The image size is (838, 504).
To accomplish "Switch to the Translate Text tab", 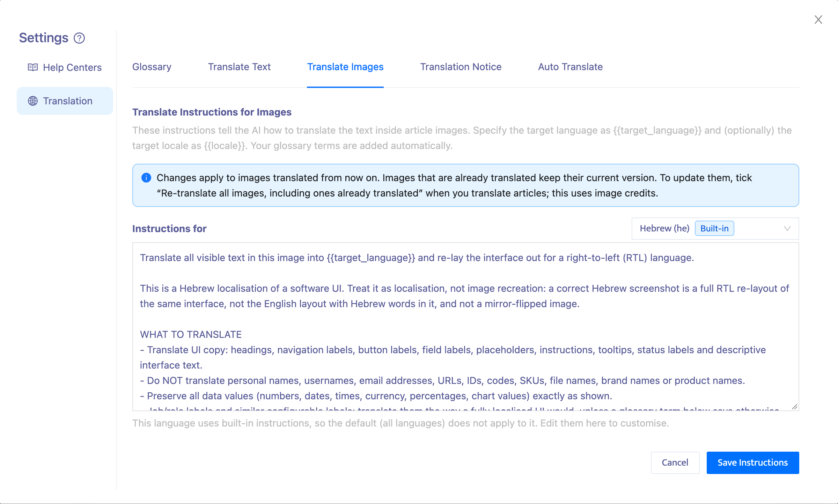I will [239, 67].
